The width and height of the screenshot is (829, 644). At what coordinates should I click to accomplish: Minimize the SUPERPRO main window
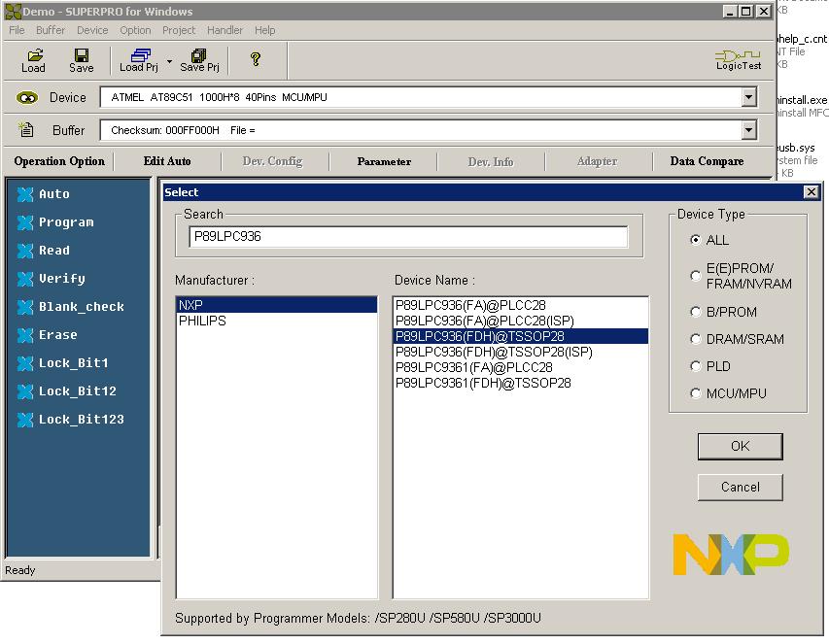[x=730, y=11]
